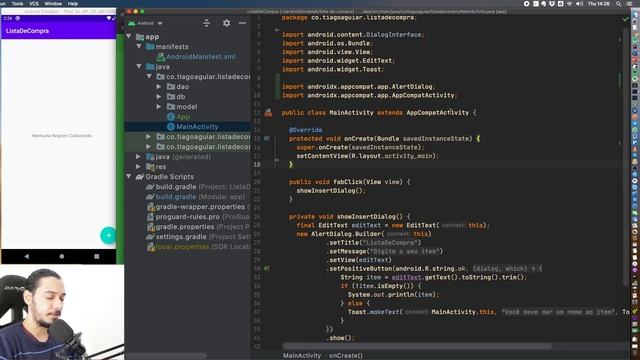This screenshot has height=360, width=640.
Task: Click the setContentView(R.layout.activity_main) line
Action: pyautogui.click(x=367, y=156)
